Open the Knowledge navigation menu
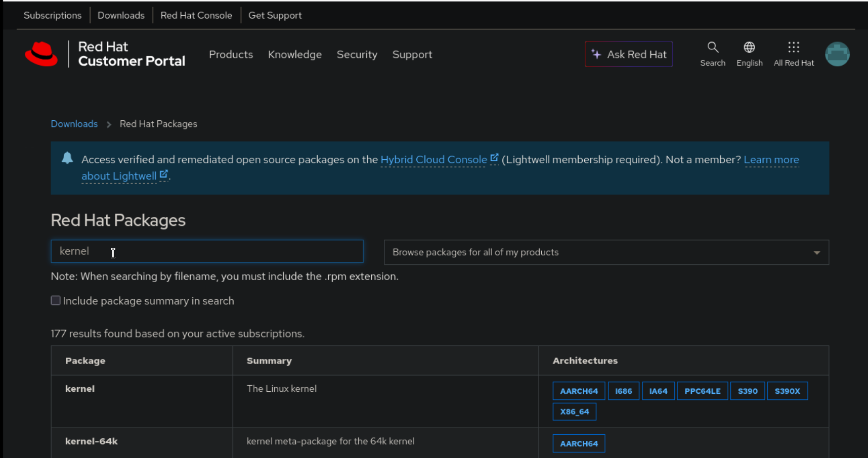 (x=295, y=55)
